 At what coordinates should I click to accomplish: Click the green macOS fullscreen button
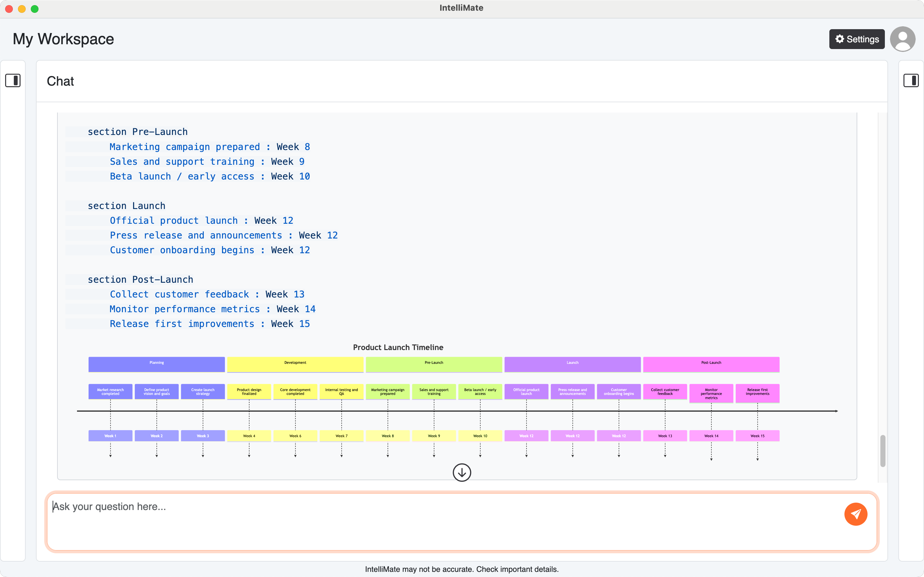tap(35, 9)
